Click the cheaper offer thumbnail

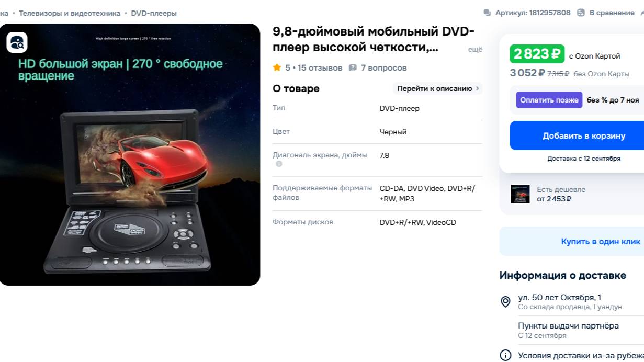click(520, 194)
